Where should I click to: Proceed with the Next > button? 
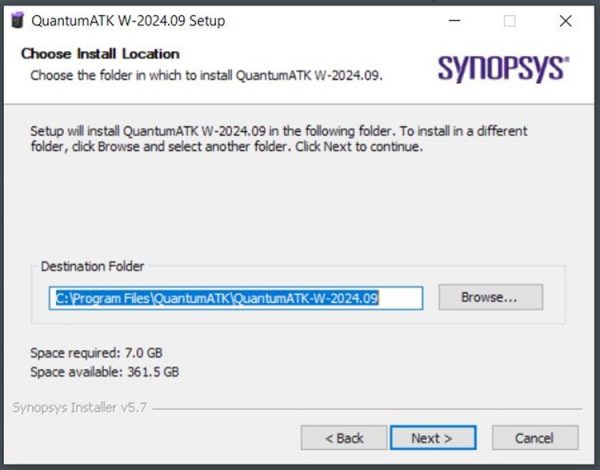(x=433, y=437)
